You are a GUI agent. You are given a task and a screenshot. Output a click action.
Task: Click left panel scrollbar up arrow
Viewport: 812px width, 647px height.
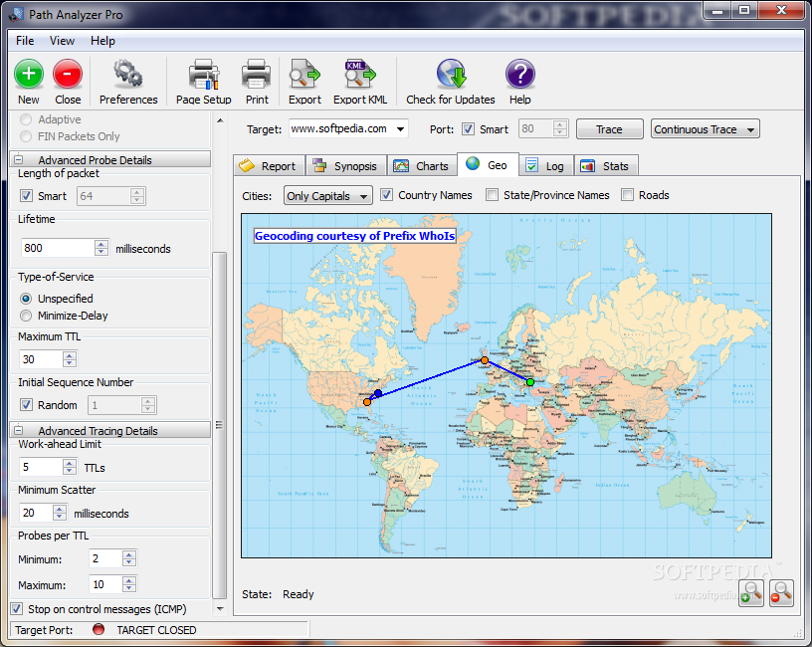point(220,120)
